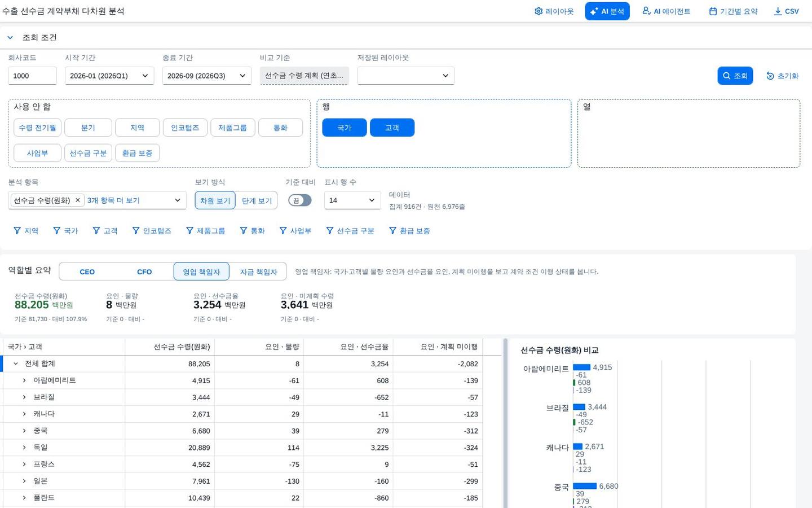Switch to 단계 보기 mode

pos(257,200)
